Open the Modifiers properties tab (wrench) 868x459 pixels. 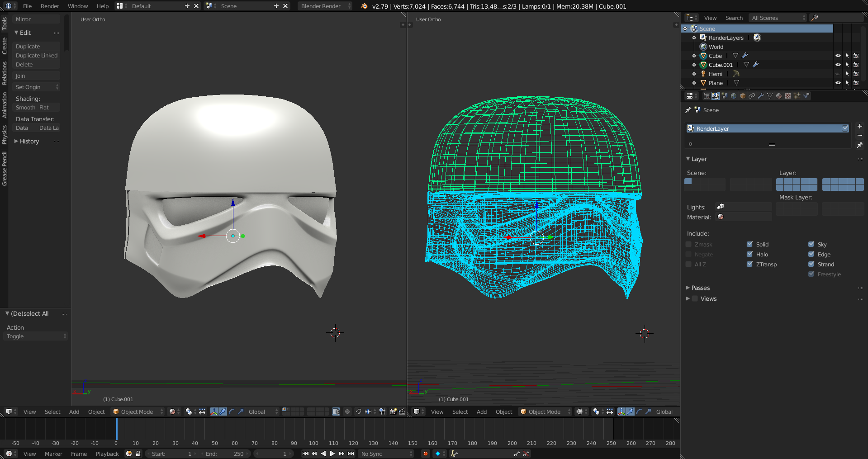click(761, 96)
